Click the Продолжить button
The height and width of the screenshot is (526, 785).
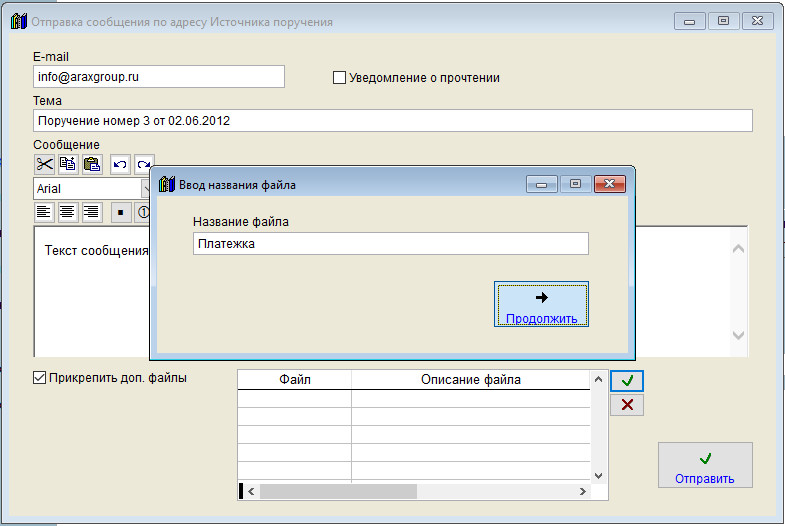(x=541, y=304)
